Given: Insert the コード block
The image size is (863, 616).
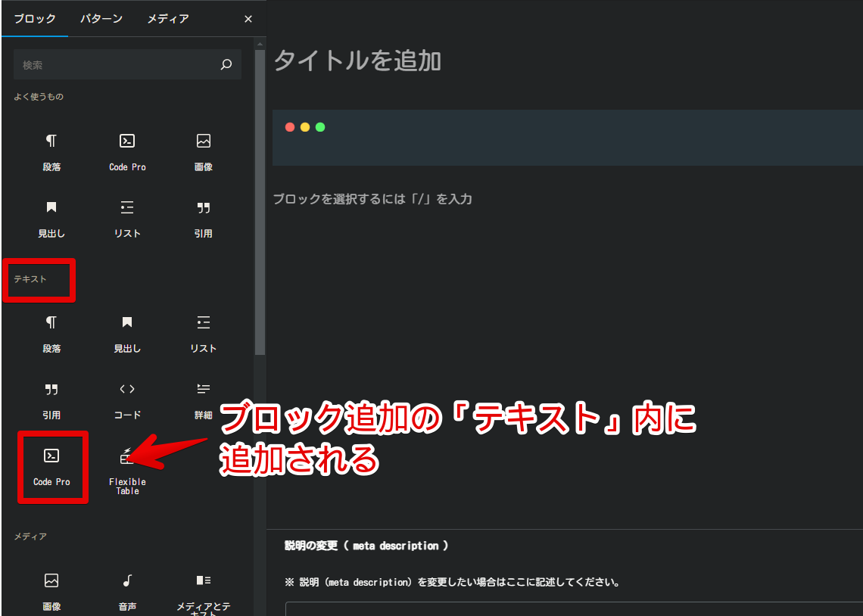Looking at the screenshot, I should (127, 400).
